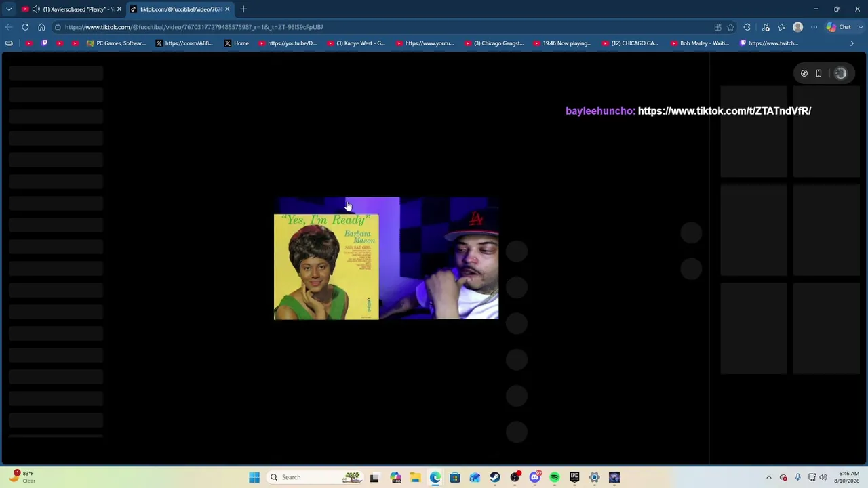Open Microsoft Store from the taskbar
Screen dimensions: 868x488
click(x=455, y=477)
